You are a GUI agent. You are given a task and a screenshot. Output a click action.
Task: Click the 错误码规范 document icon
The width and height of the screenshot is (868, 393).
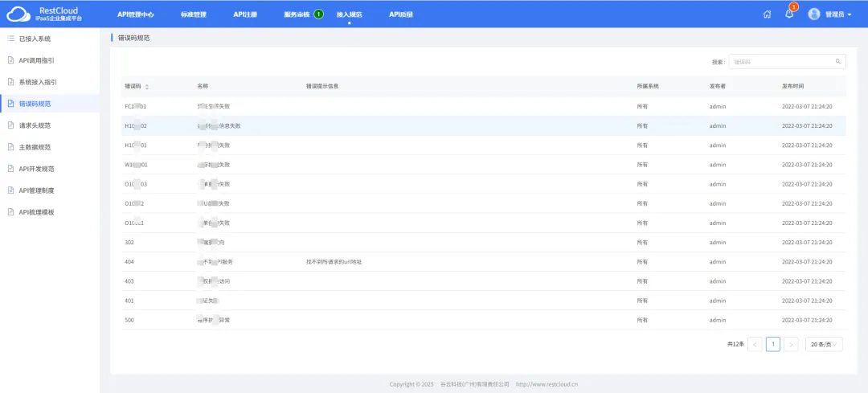point(10,104)
